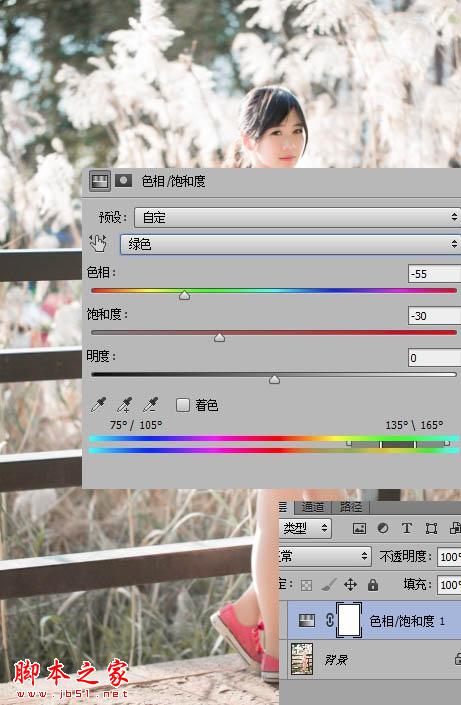Viewport: 461px width, 705px height.
Task: Click the dark center of the color range bar
Action: (x=398, y=444)
